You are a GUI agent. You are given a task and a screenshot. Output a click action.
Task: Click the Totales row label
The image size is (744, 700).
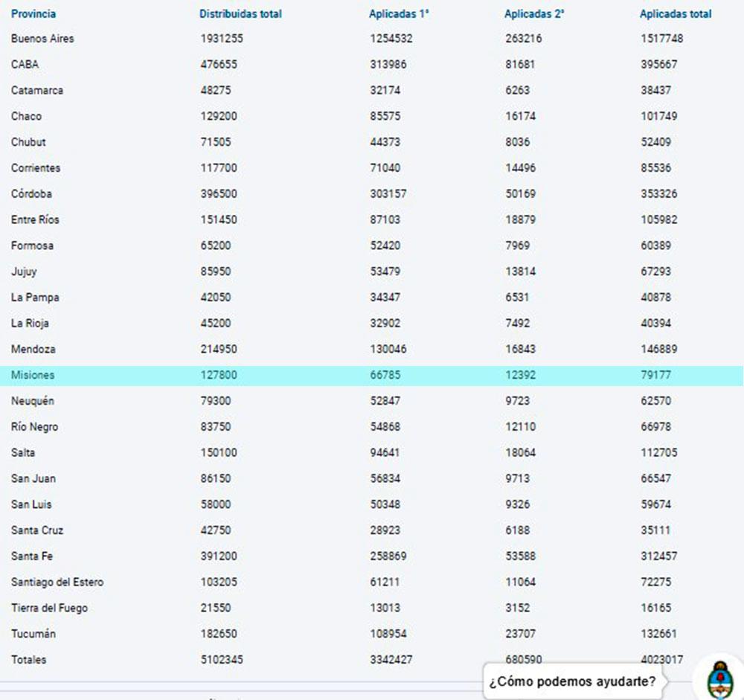coord(29,660)
